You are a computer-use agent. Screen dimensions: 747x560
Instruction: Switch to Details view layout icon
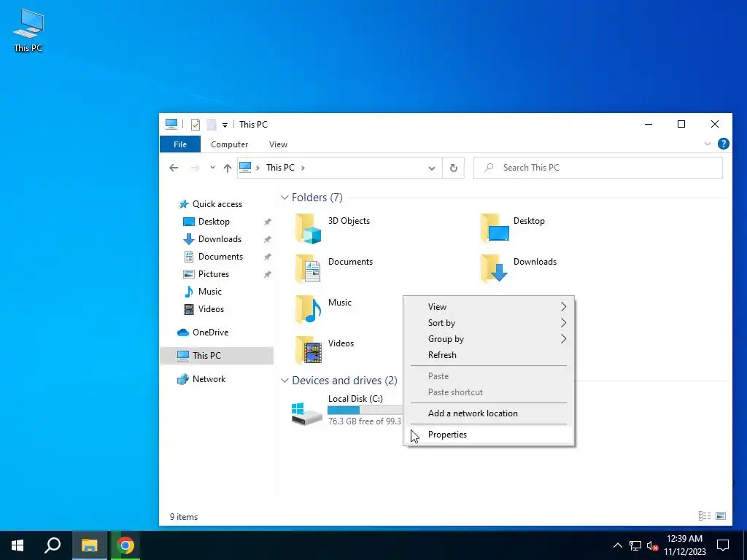[x=705, y=516]
